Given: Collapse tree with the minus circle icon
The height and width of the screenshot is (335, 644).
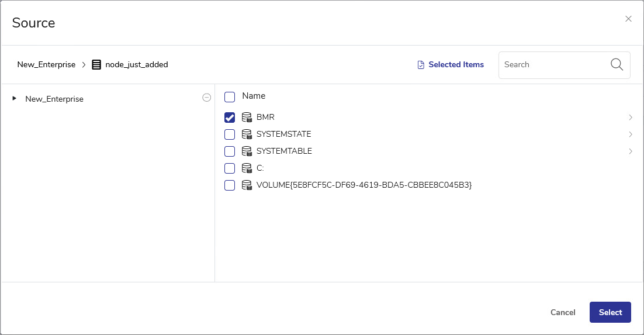Looking at the screenshot, I should (x=206, y=98).
